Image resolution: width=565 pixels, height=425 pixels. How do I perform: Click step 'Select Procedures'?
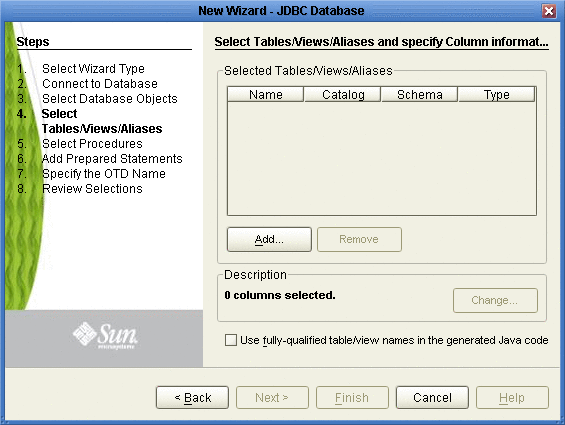click(x=92, y=143)
